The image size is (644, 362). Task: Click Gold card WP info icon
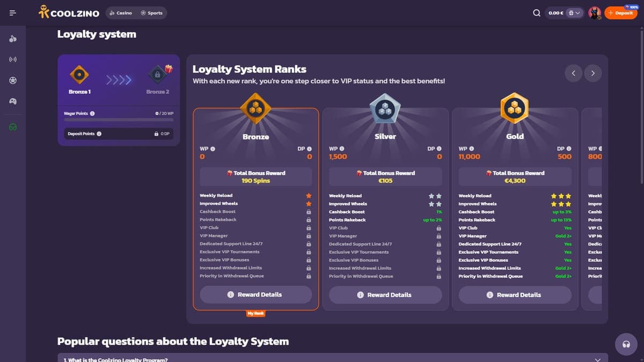coord(472,149)
